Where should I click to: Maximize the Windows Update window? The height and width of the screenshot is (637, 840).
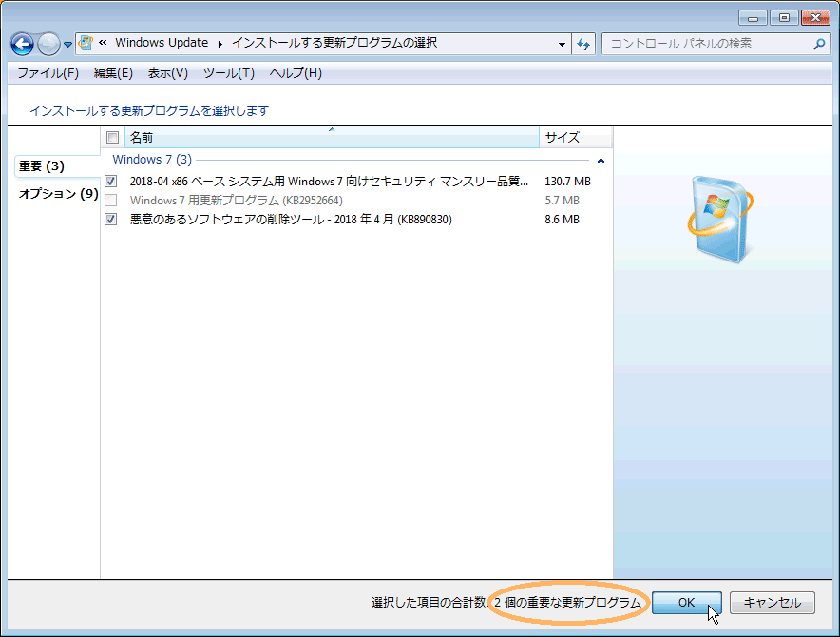click(x=784, y=18)
